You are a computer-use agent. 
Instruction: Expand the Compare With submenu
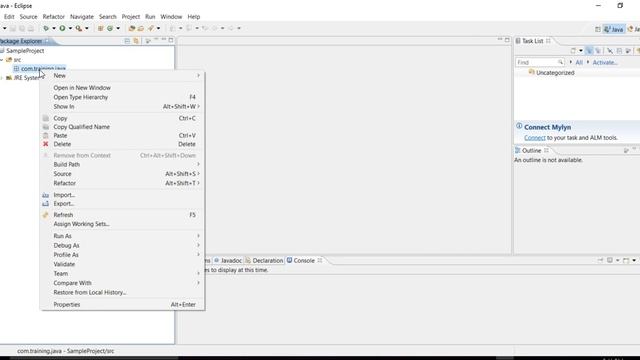coord(122,283)
